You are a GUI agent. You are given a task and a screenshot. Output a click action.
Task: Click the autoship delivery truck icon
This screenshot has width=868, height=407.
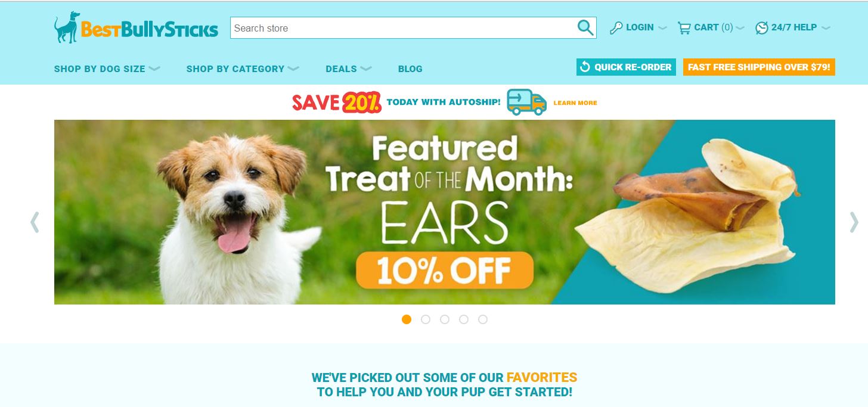526,102
